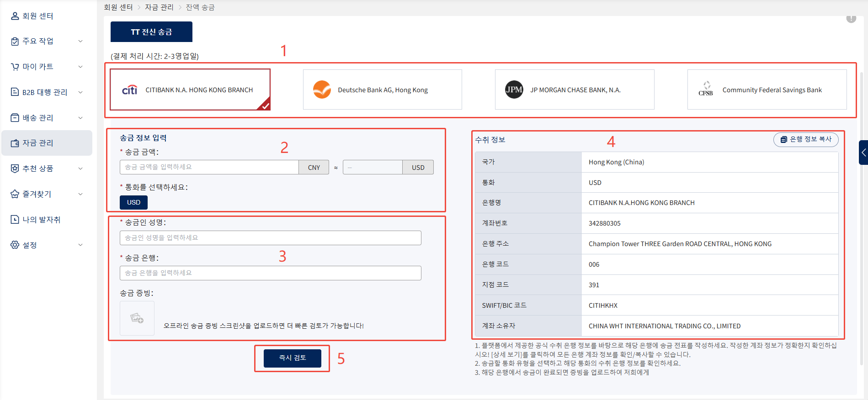Click bank code value 006
The height and width of the screenshot is (400, 868).
pyautogui.click(x=594, y=264)
